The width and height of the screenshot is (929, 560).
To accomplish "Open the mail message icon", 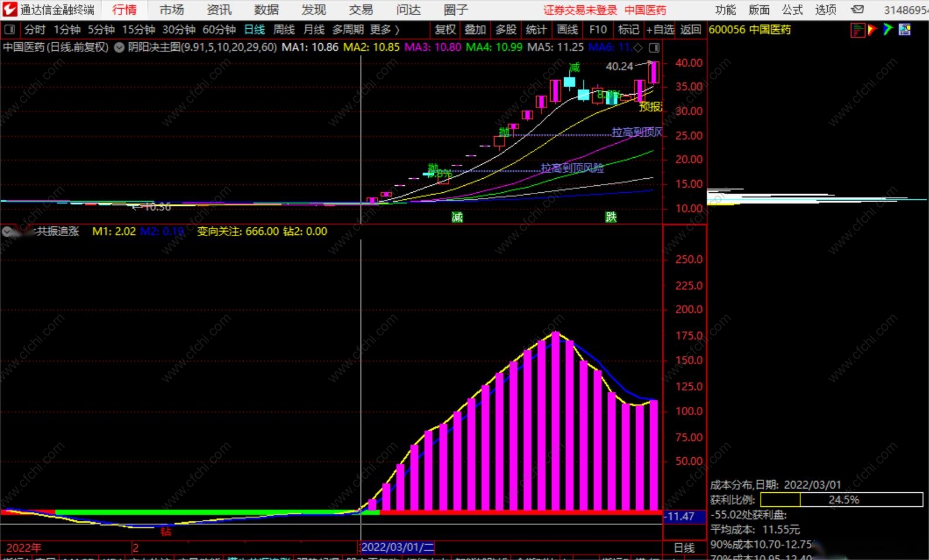I will [x=857, y=10].
